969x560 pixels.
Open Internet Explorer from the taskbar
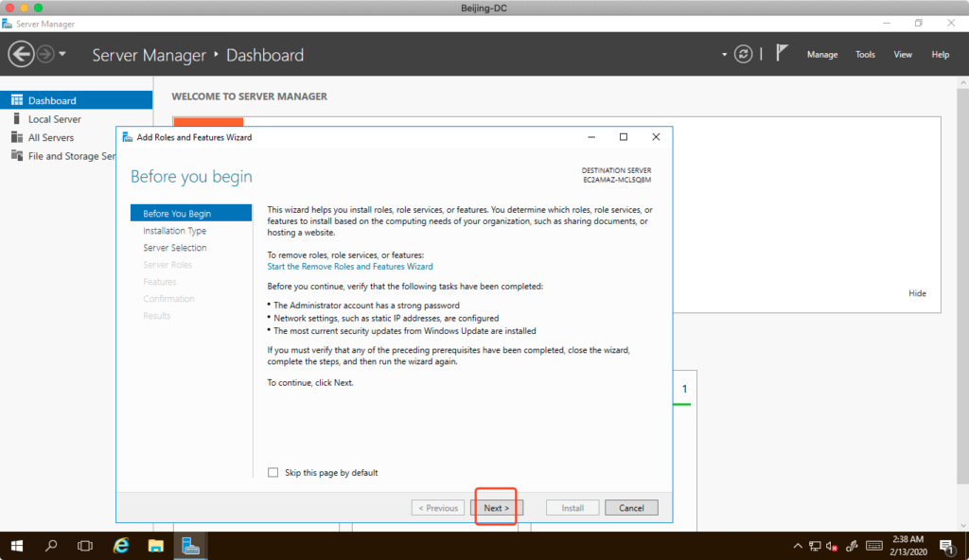pyautogui.click(x=121, y=546)
